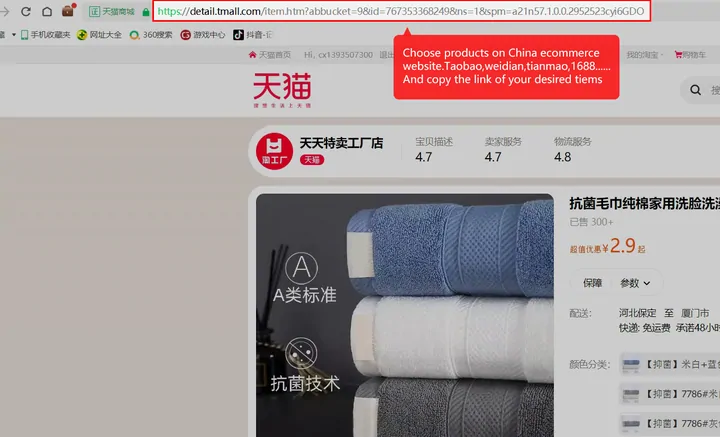Select color option 【抑菌】米白+蓝
This screenshot has height=437, width=720.
670,364
